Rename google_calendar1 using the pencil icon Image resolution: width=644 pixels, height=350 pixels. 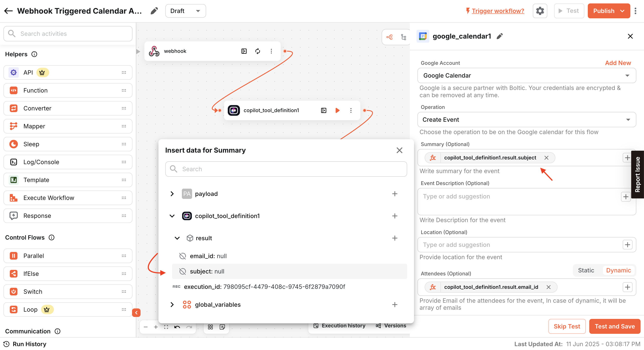pos(499,36)
